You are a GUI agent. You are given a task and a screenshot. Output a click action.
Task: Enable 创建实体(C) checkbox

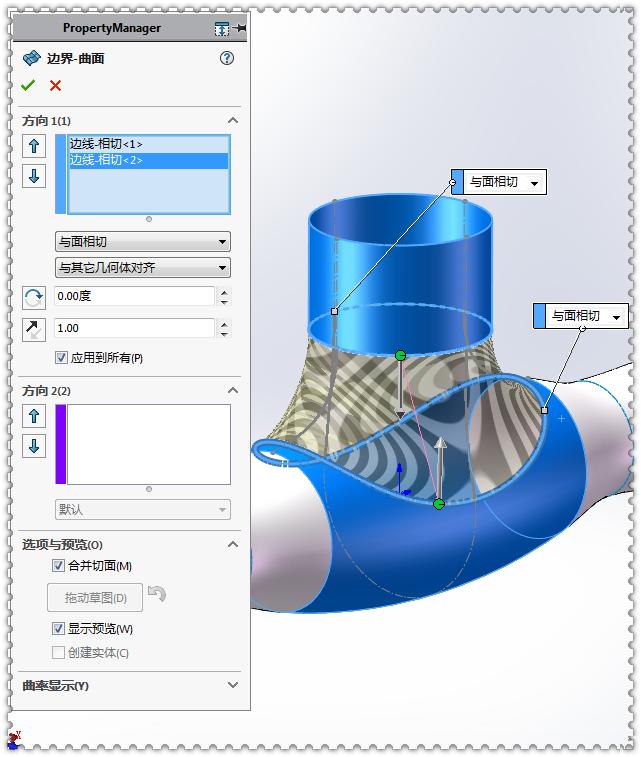pos(58,653)
